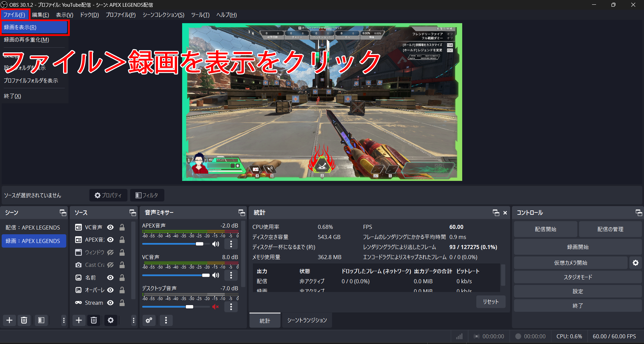This screenshot has height=344, width=644.
Task: Open APEX音声 channel options menu
Action: click(x=231, y=244)
